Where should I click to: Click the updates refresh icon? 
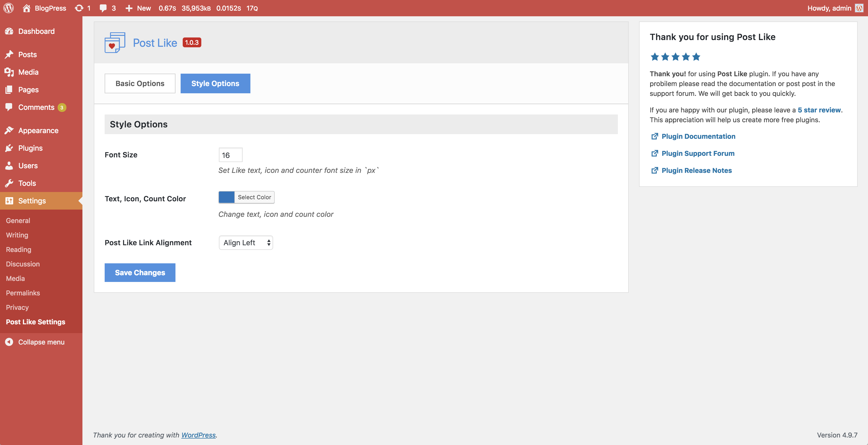click(x=79, y=8)
